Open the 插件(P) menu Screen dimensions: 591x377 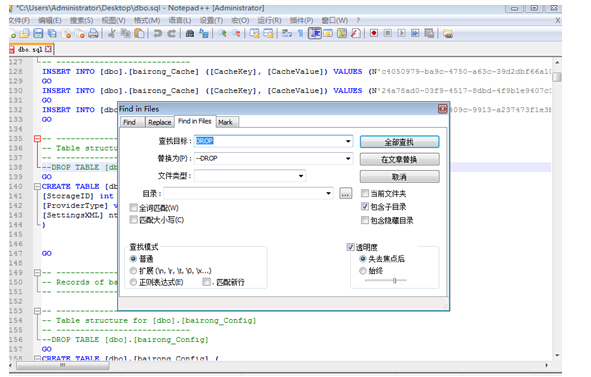pos(301,20)
